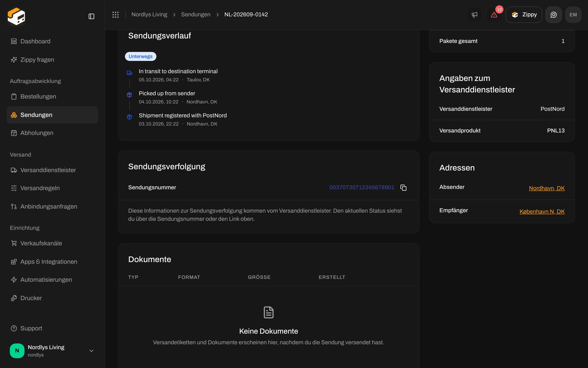Viewport: 588px width, 368px height.
Task: Click the empty documents file icon
Action: point(268,312)
